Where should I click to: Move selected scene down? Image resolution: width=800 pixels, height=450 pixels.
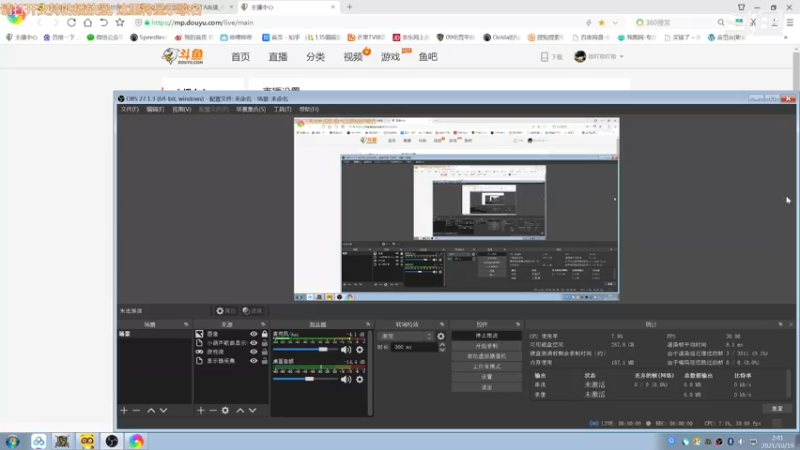[x=163, y=410]
